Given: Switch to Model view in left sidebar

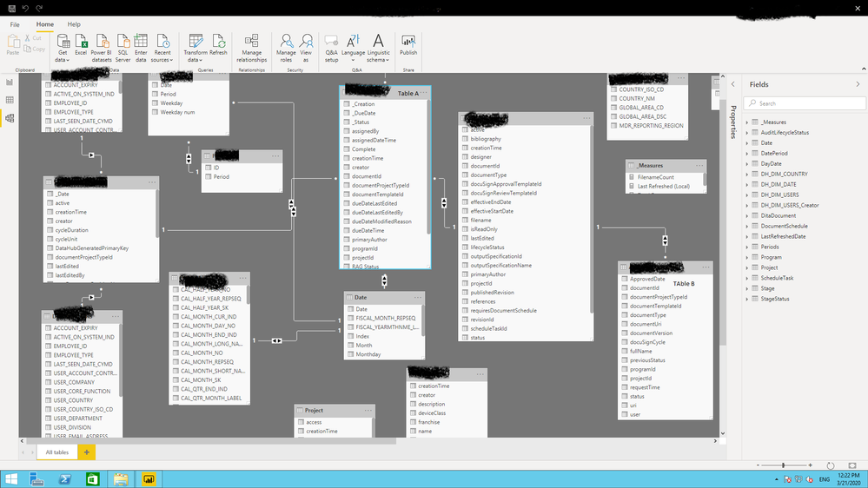Looking at the screenshot, I should pyautogui.click(x=10, y=118).
